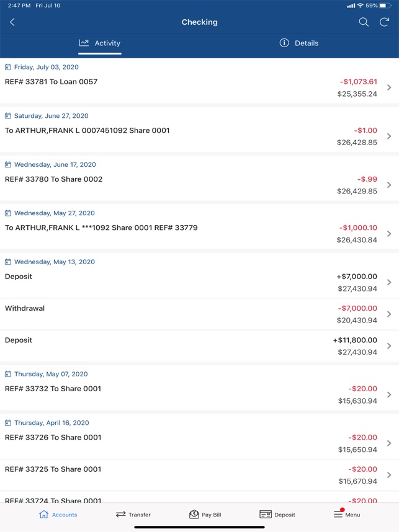Viewport: 399px width, 532px height.
Task: Switch to the Details tab
Action: coord(299,43)
